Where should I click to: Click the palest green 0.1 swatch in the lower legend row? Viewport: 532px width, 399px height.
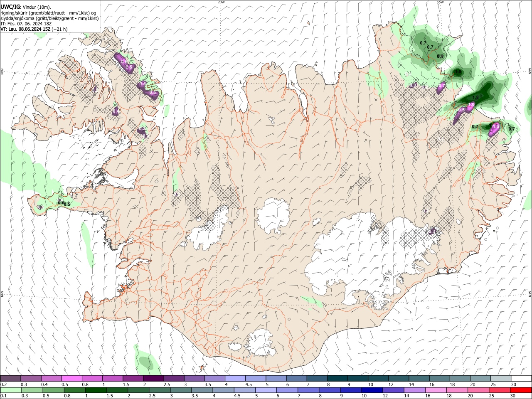(11, 390)
